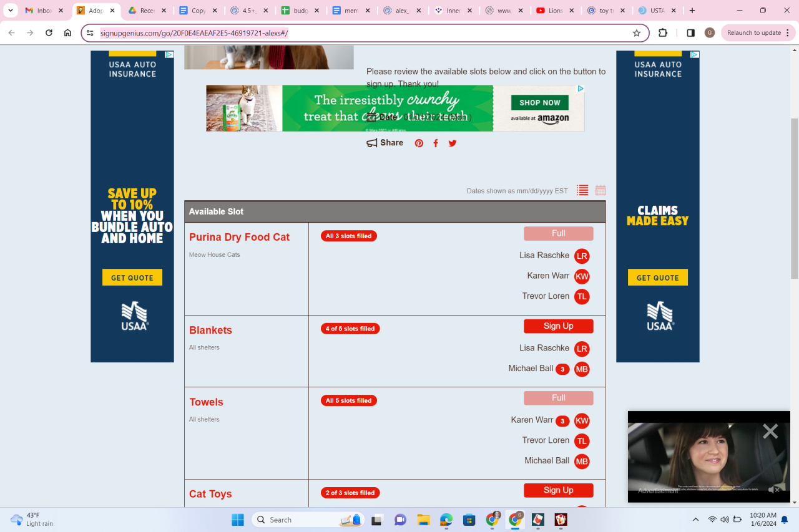This screenshot has height=532, width=799.
Task: Share the sign up on Facebook
Action: (x=436, y=143)
